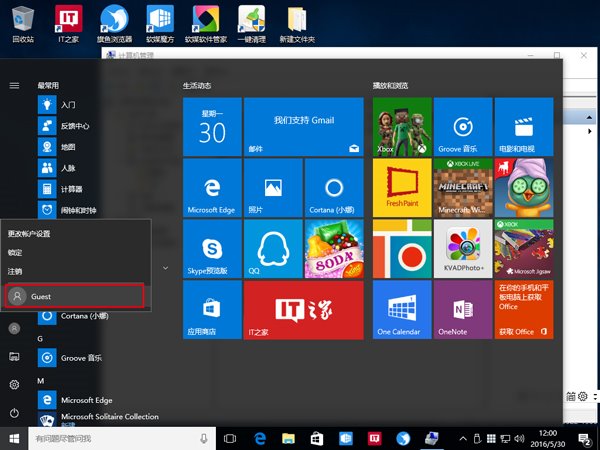Launch Candy Crush Soda tile
600x450 pixels.
click(x=334, y=247)
